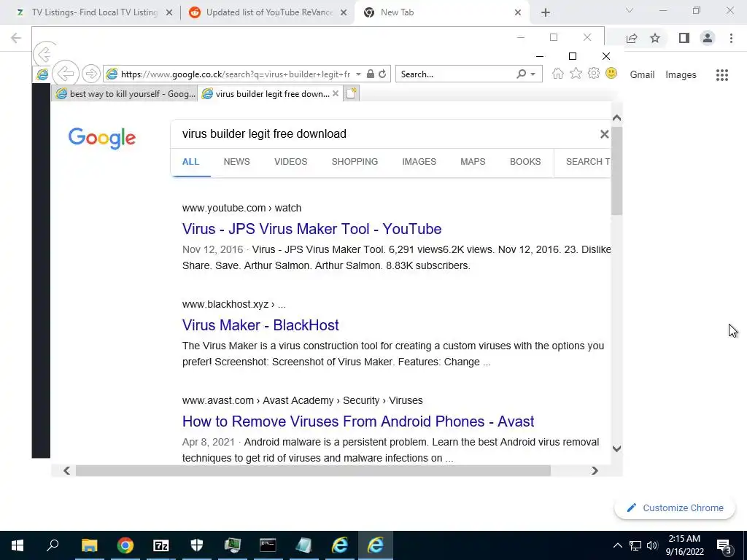Click the IE address bar URL field
The height and width of the screenshot is (560, 747).
[x=236, y=74]
